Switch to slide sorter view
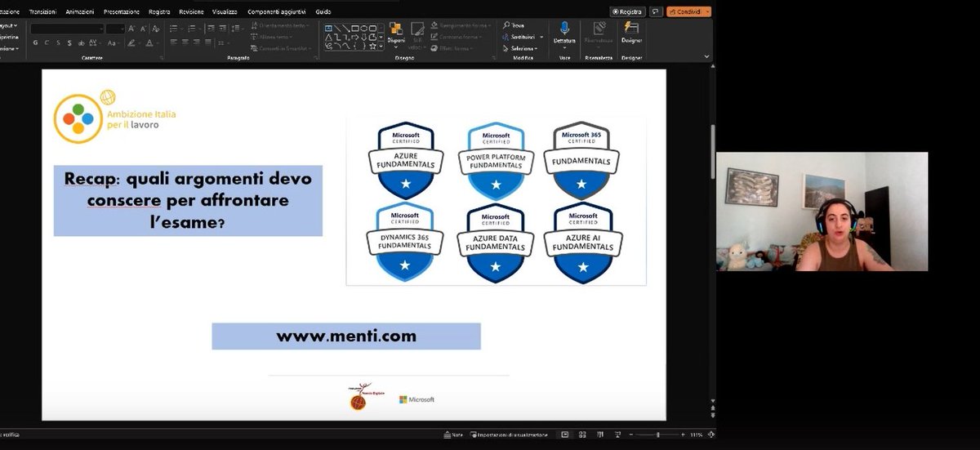The image size is (980, 450). point(582,434)
